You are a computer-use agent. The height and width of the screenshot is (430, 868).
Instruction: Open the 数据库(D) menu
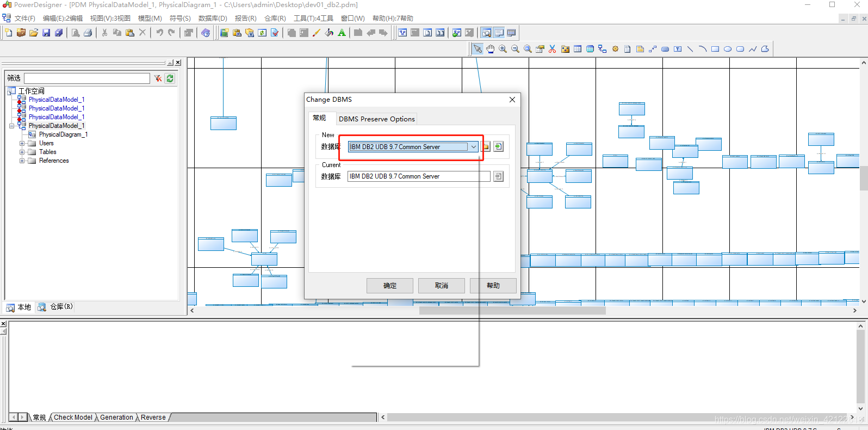pyautogui.click(x=213, y=19)
